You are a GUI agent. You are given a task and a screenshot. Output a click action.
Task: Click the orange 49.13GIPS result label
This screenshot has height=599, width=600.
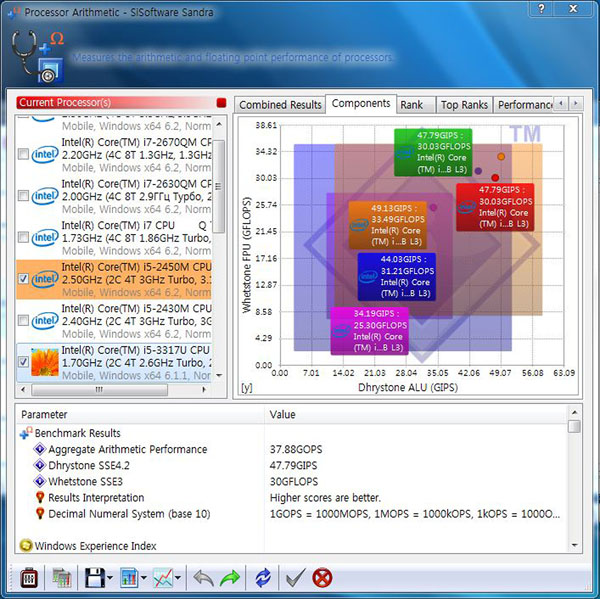click(x=387, y=225)
